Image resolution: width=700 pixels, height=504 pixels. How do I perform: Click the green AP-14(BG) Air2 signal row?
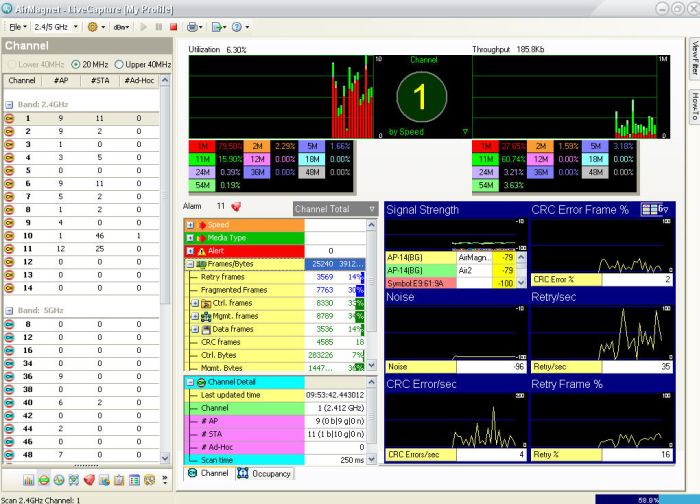pos(450,271)
